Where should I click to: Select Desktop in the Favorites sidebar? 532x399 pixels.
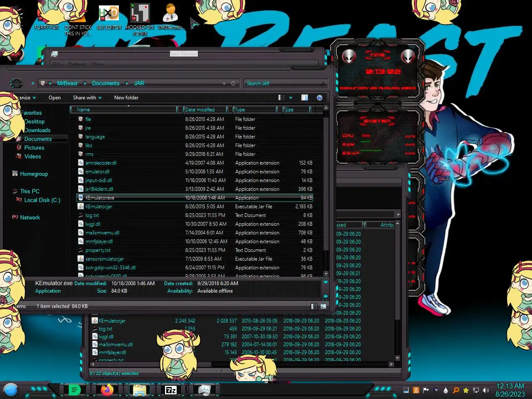click(34, 122)
